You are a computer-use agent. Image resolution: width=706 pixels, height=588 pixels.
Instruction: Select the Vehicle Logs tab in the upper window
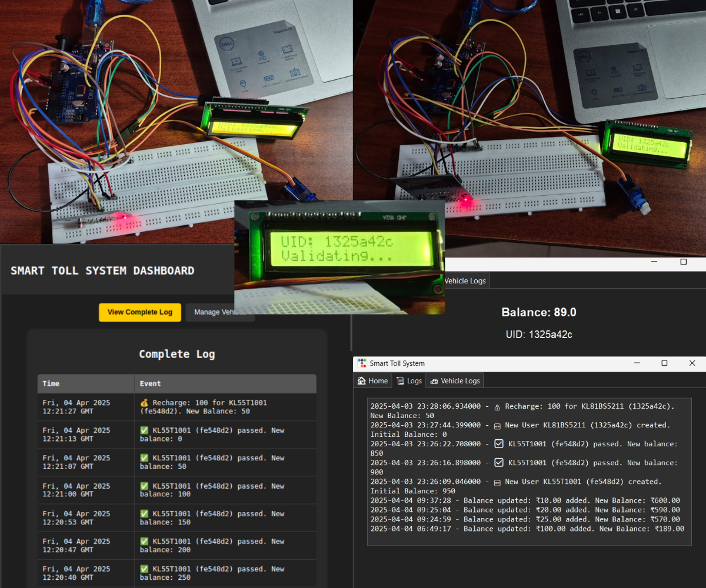pyautogui.click(x=465, y=280)
